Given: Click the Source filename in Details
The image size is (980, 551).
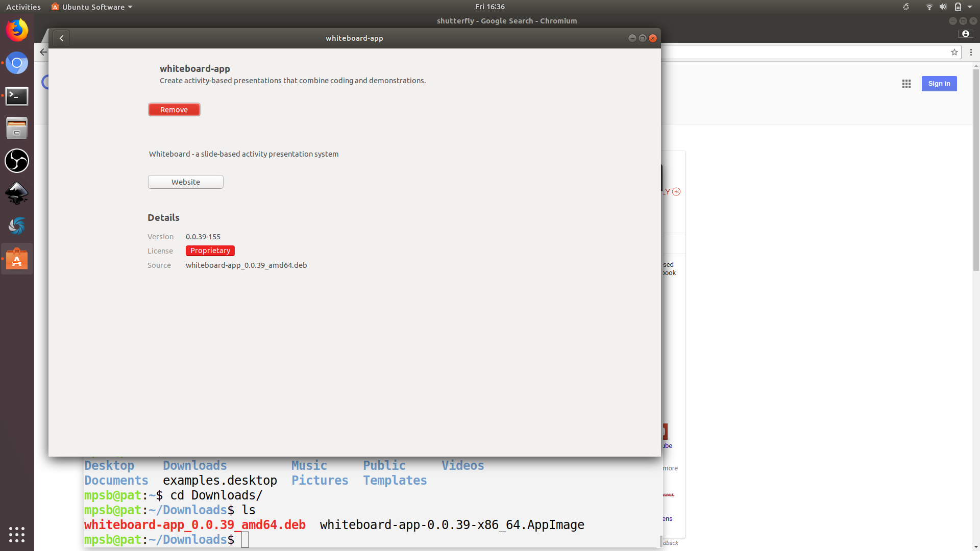Looking at the screenshot, I should pos(247,265).
